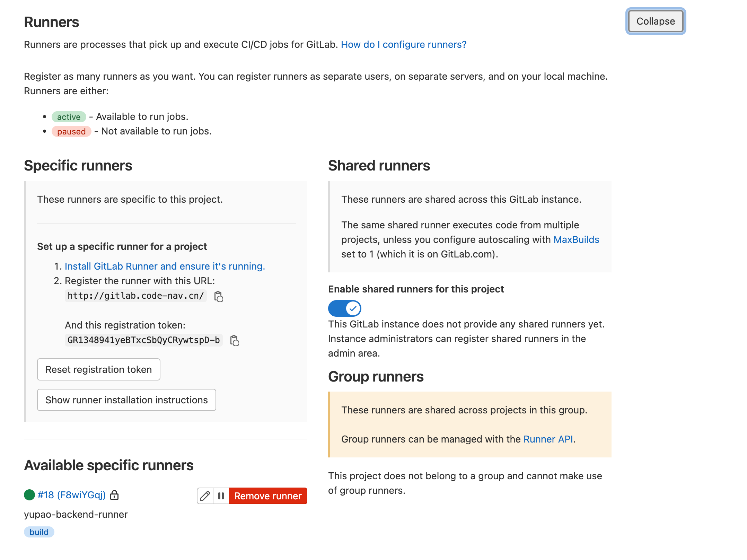Click the build tag badge
This screenshot has width=747, height=560.
(39, 532)
